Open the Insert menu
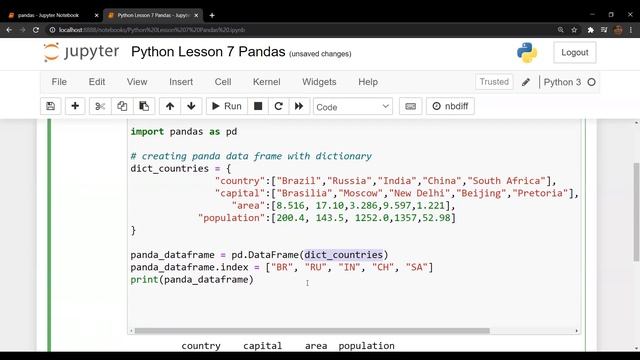The image size is (640, 360). (x=181, y=82)
